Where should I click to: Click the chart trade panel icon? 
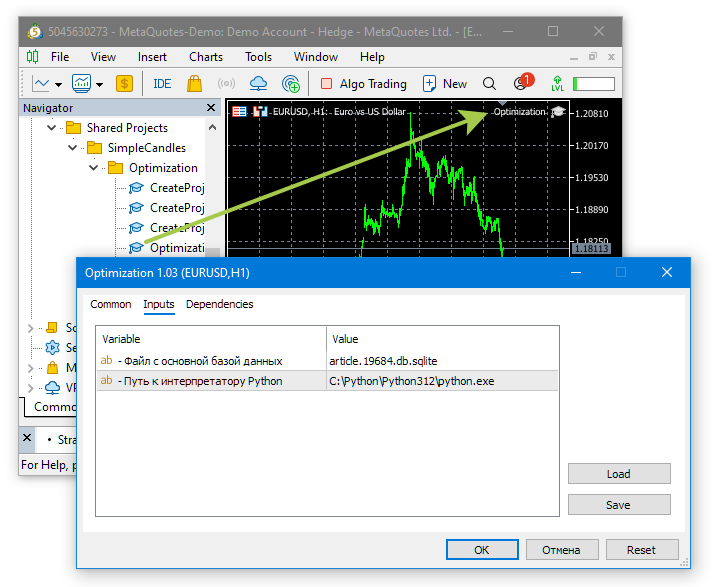[x=239, y=112]
